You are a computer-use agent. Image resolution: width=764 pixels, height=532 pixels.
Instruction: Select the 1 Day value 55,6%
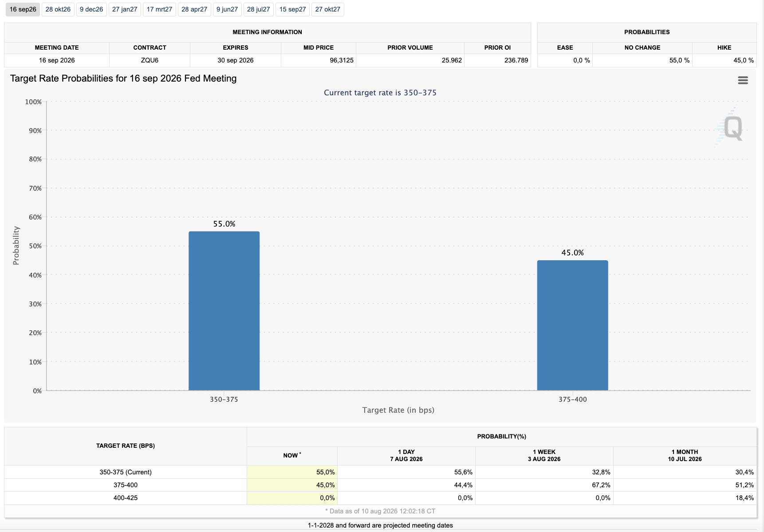(463, 472)
